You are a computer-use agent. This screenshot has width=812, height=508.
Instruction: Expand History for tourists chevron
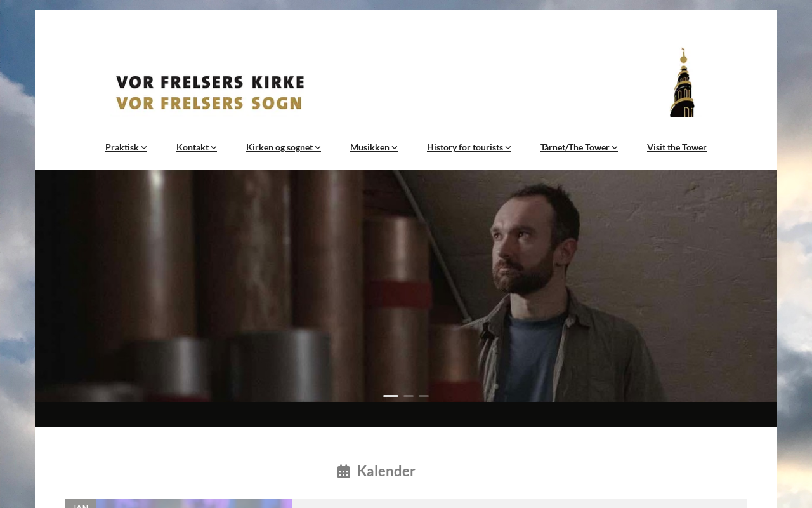tap(508, 147)
